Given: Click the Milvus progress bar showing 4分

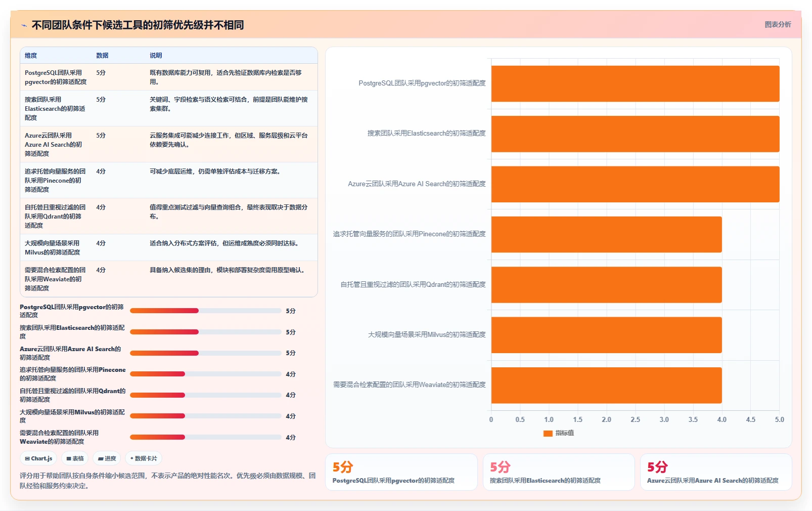Looking at the screenshot, I should (205, 416).
